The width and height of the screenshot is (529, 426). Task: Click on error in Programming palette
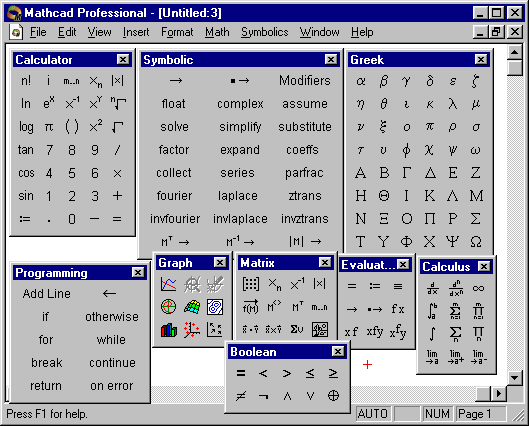pos(112,386)
